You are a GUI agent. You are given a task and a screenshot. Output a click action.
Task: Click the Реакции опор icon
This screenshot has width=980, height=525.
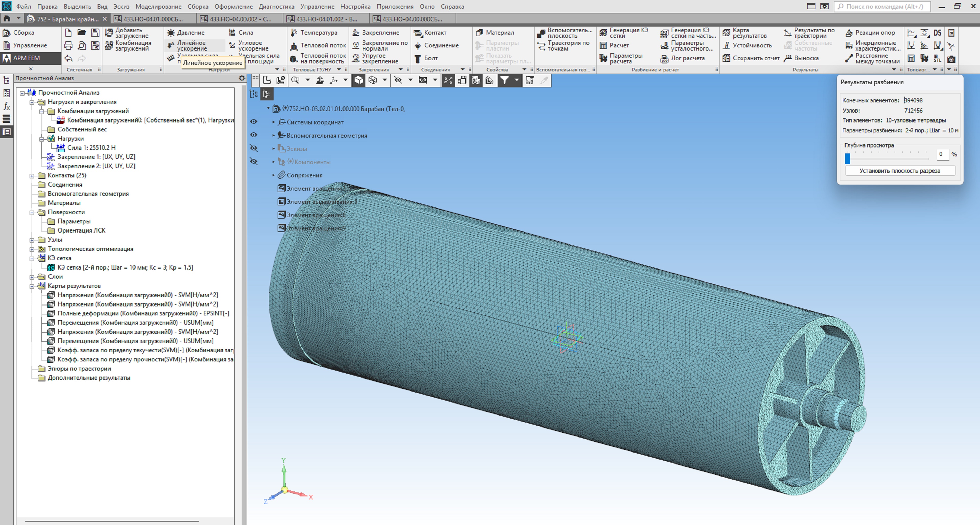849,33
